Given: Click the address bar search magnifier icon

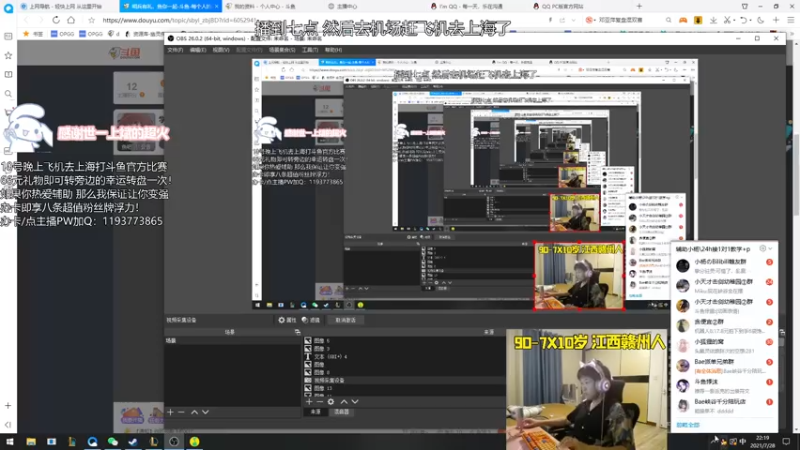Looking at the screenshot, I should coord(668,20).
